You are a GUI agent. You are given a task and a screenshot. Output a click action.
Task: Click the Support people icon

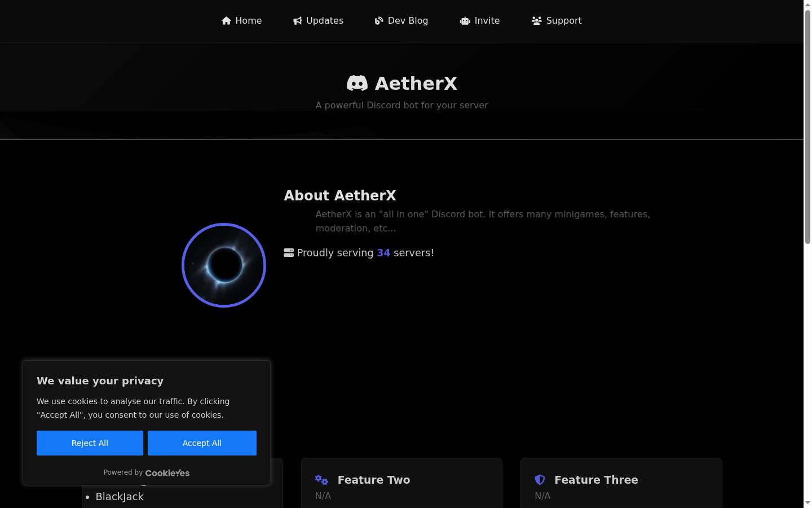coord(536,21)
